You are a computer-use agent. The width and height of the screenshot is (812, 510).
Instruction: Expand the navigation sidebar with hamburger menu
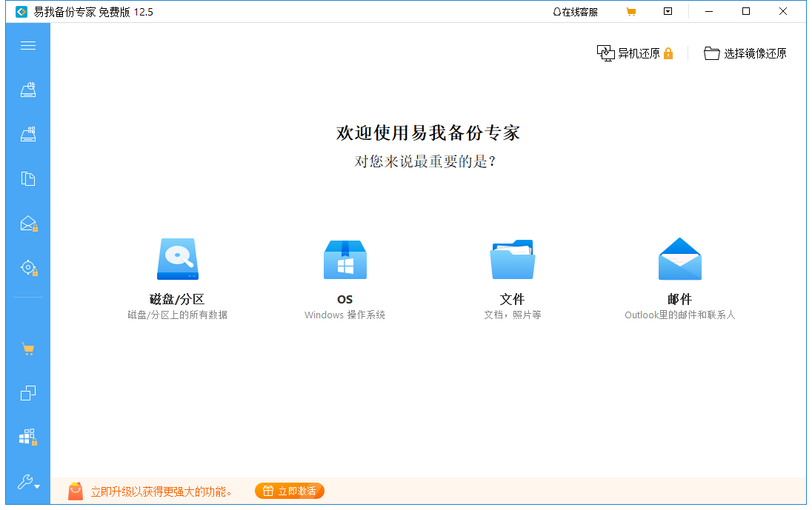pyautogui.click(x=28, y=45)
